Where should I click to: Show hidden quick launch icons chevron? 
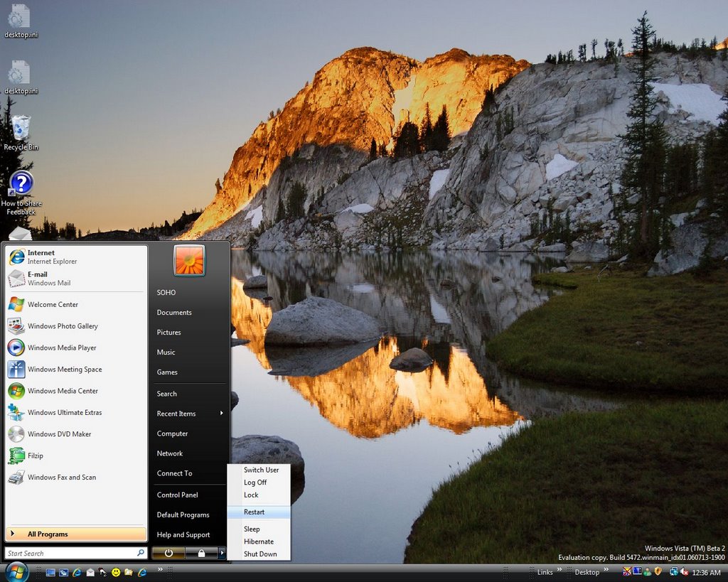pos(160,569)
